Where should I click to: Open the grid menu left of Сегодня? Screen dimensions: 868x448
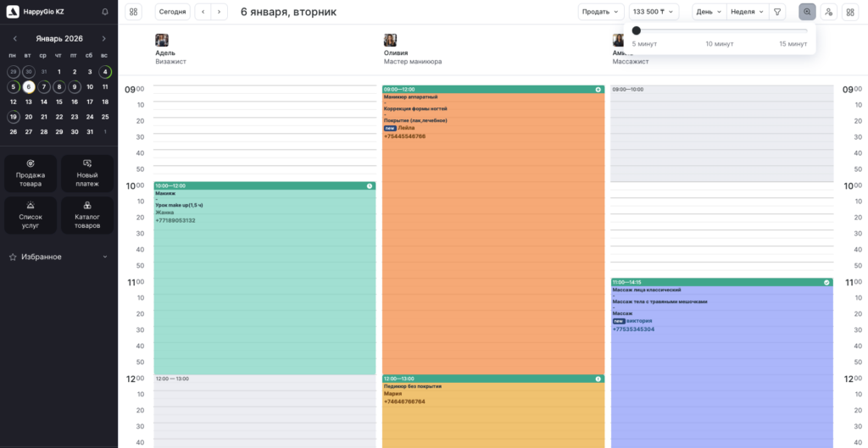(134, 12)
